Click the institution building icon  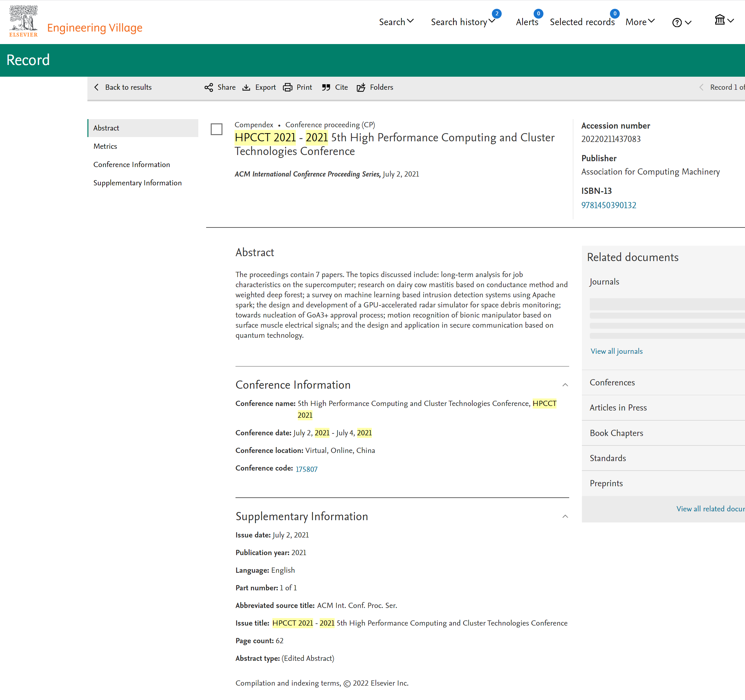pyautogui.click(x=720, y=20)
